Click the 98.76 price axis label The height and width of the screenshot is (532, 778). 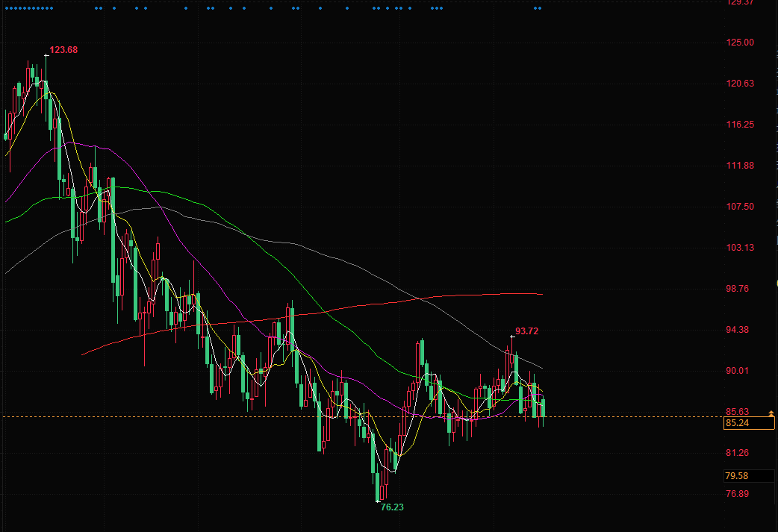740,289
